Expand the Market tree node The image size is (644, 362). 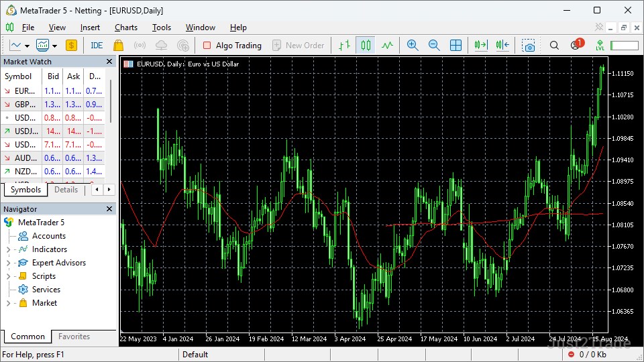[8, 303]
